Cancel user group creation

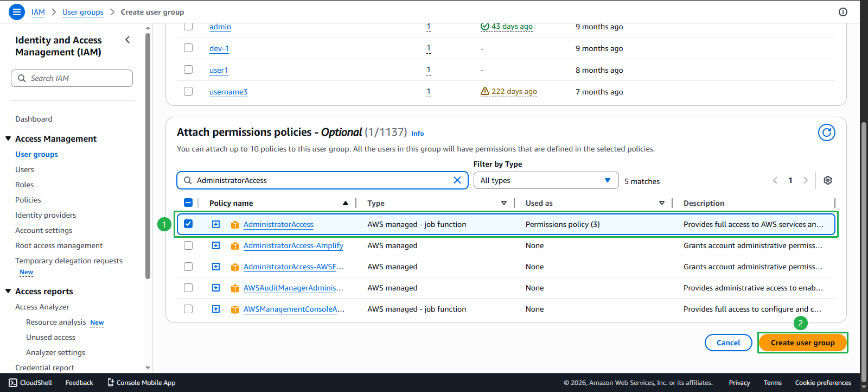728,343
